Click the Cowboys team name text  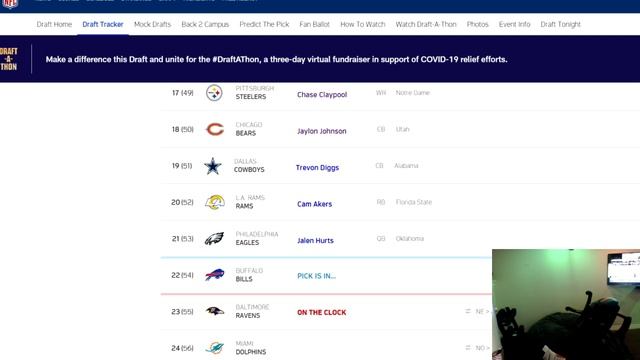pyautogui.click(x=249, y=169)
